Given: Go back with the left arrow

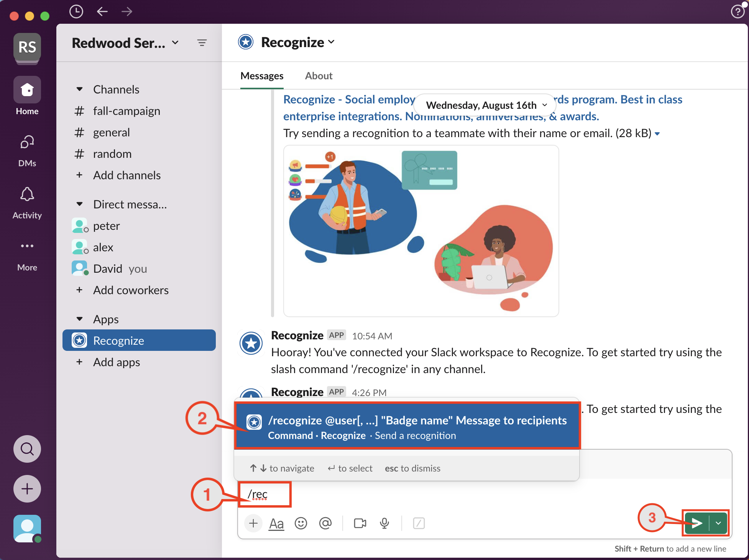Looking at the screenshot, I should [x=102, y=11].
